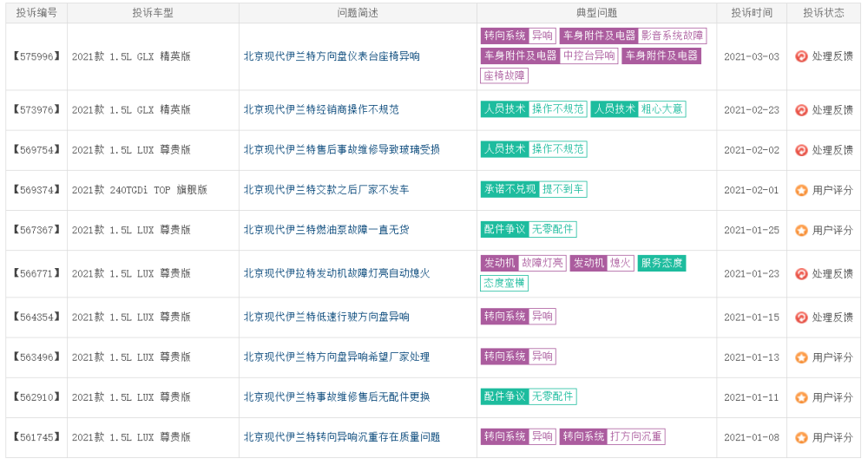
Task: Click complaint number 【562910】
Action: [36, 397]
